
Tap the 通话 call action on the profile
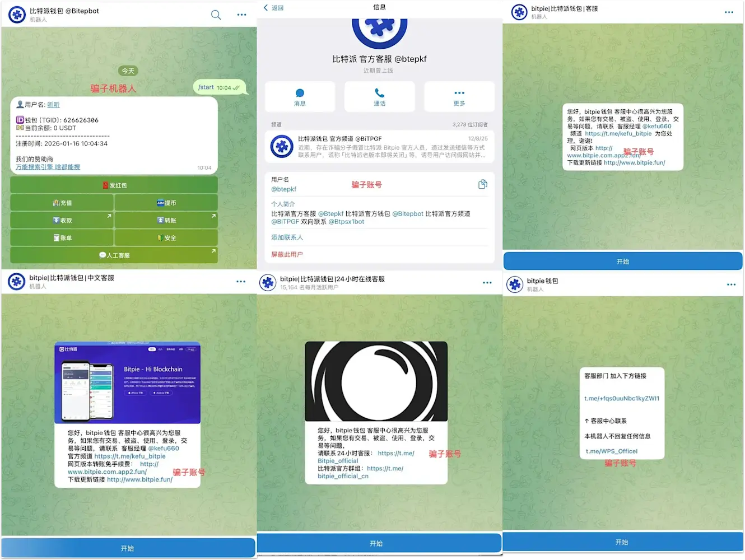pyautogui.click(x=379, y=97)
